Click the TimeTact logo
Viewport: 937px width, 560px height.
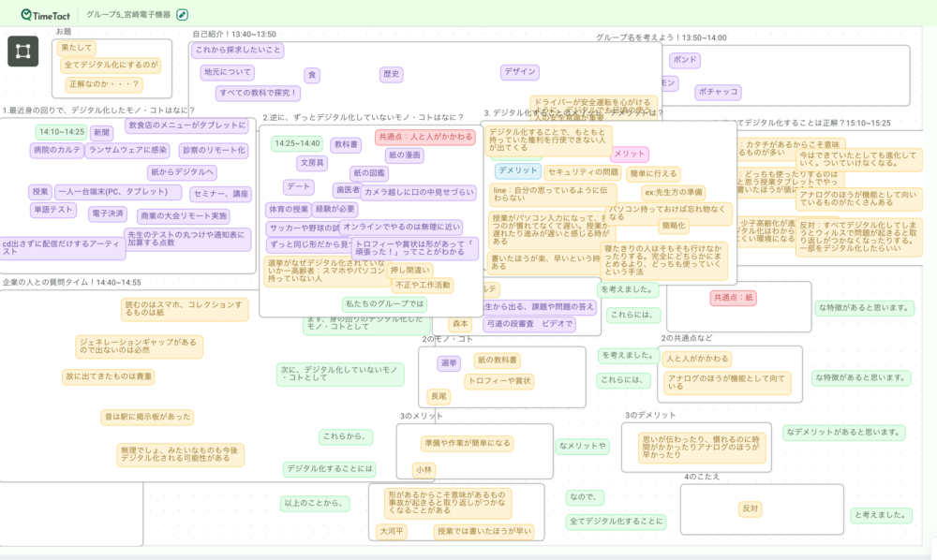[x=45, y=14]
